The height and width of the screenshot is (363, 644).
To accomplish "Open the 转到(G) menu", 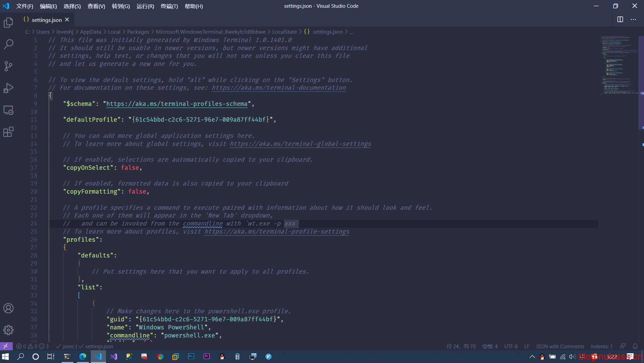I will (x=121, y=6).
